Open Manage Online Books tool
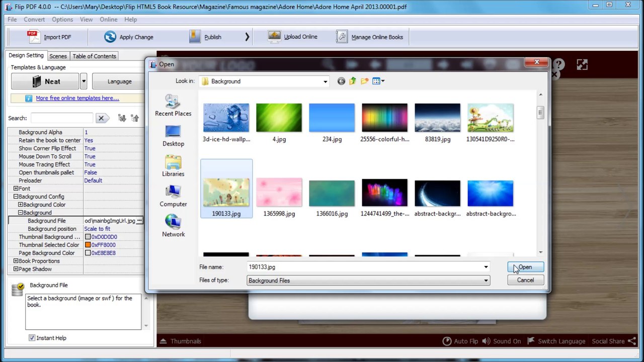This screenshot has width=644, height=362. point(342,37)
